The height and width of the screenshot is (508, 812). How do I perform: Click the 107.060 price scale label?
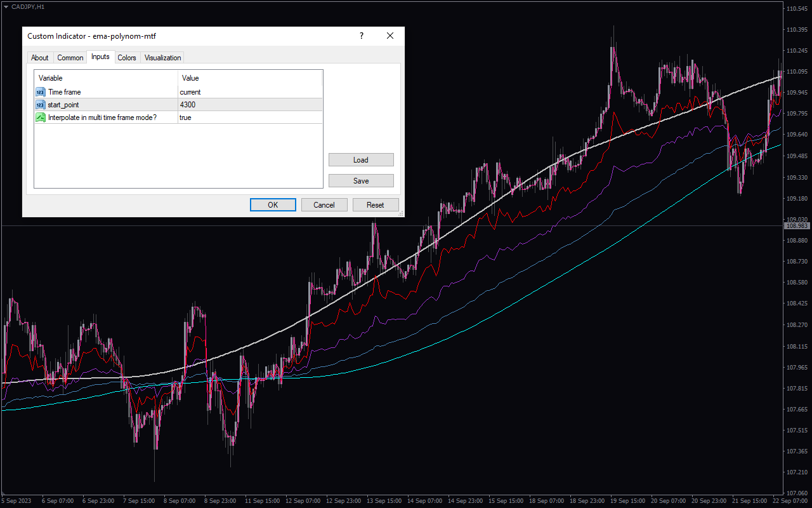[797, 493]
